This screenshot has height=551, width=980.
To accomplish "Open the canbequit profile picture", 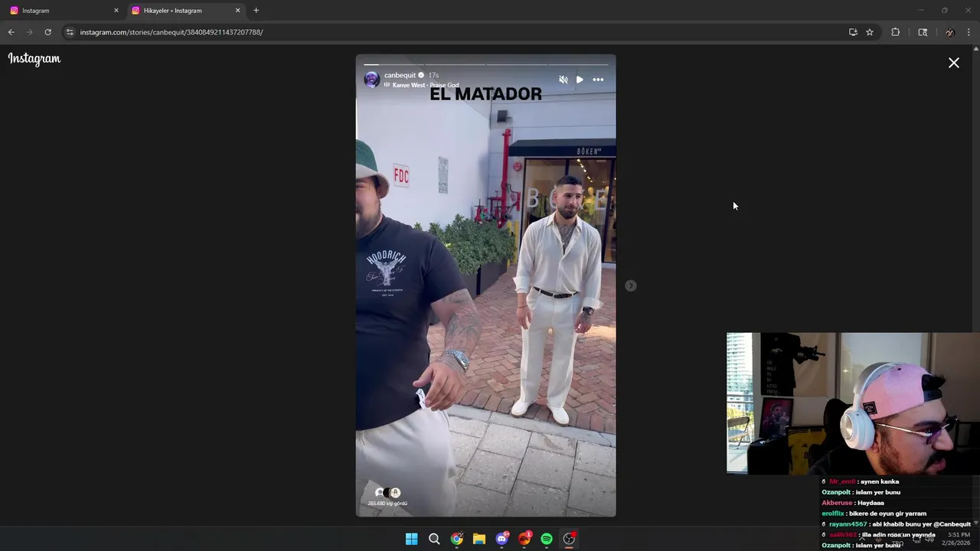I will [372, 80].
